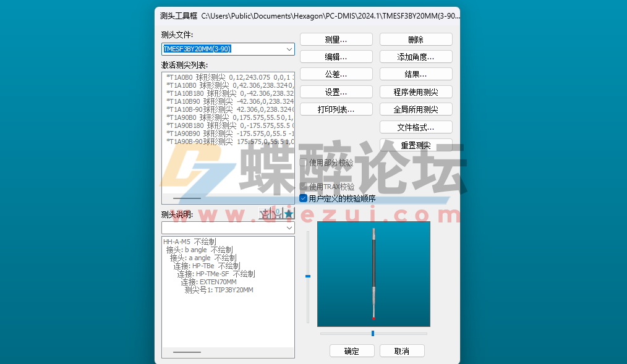Cancel the dialog with 取消
This screenshot has width=627, height=364.
click(401, 350)
